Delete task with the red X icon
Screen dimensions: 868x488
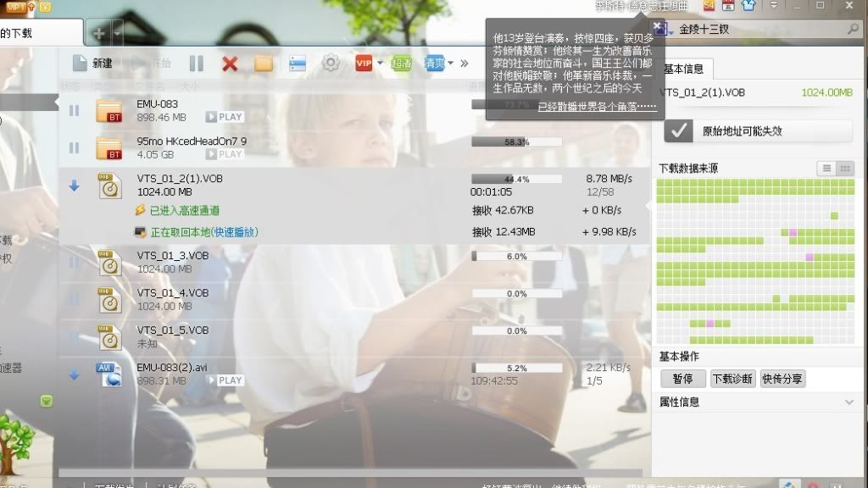coord(229,63)
